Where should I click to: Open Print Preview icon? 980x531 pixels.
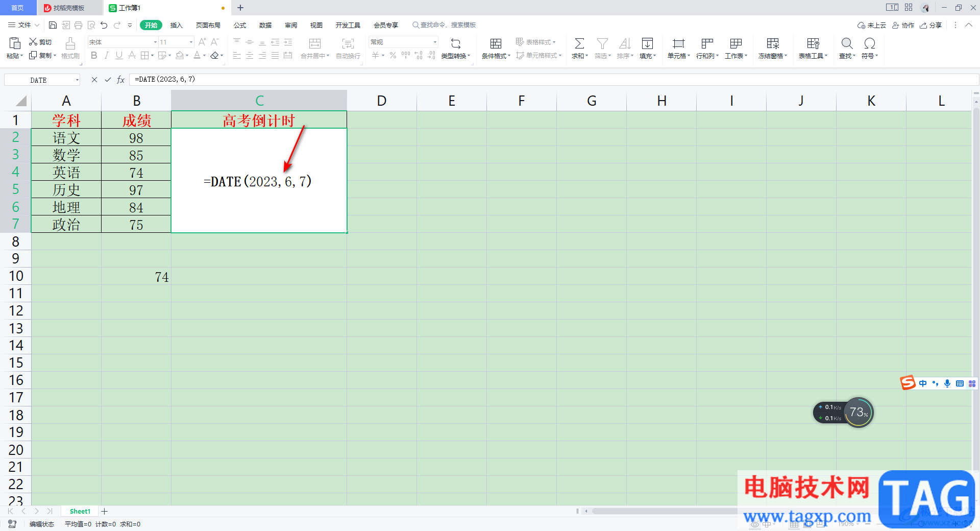click(x=91, y=25)
